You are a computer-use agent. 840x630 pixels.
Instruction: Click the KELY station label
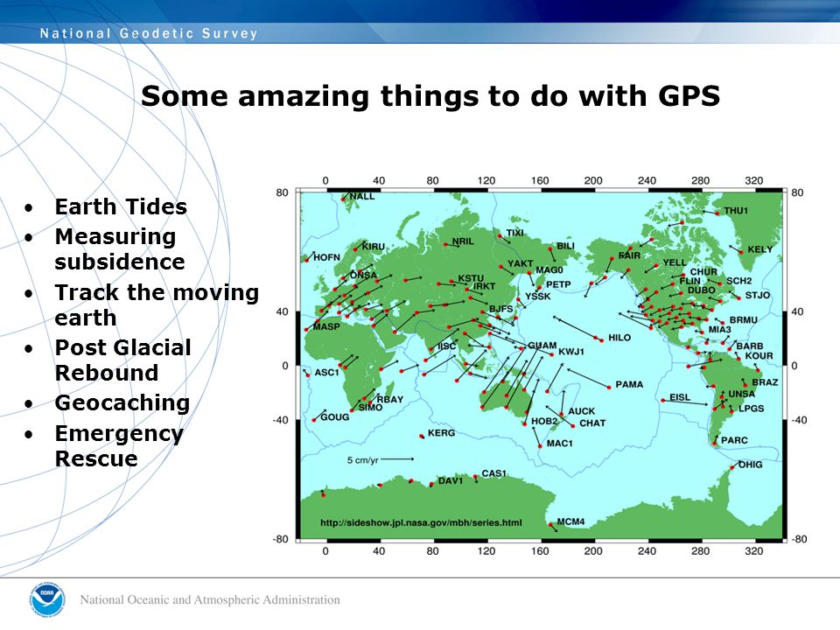759,249
